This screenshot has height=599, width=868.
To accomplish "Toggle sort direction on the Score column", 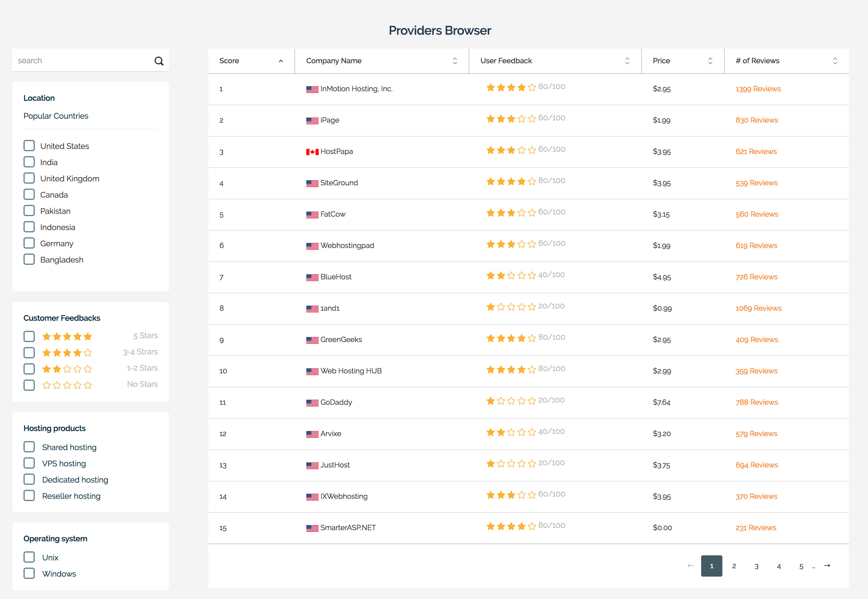I will pos(281,60).
